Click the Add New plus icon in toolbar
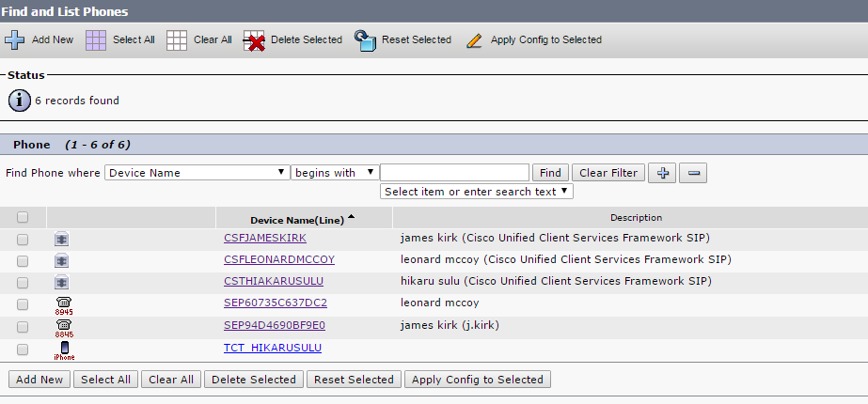Viewport: 868px width, 404px height. [x=14, y=40]
